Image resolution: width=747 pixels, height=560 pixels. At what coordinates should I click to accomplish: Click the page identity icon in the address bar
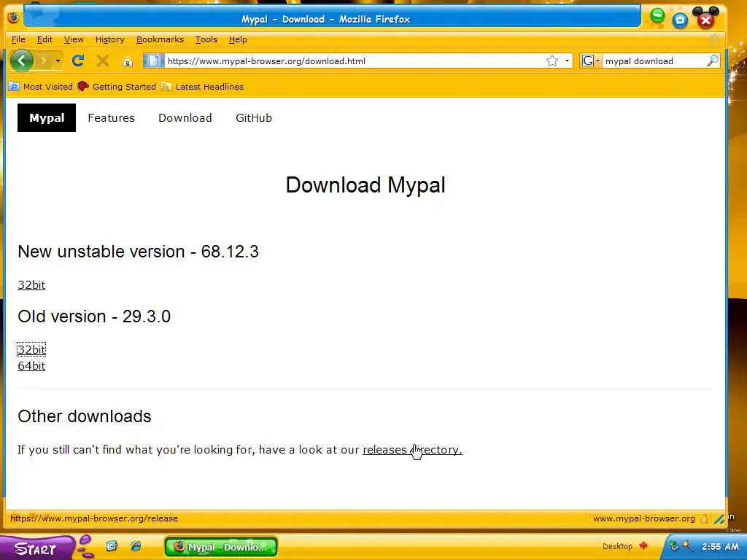click(x=153, y=61)
